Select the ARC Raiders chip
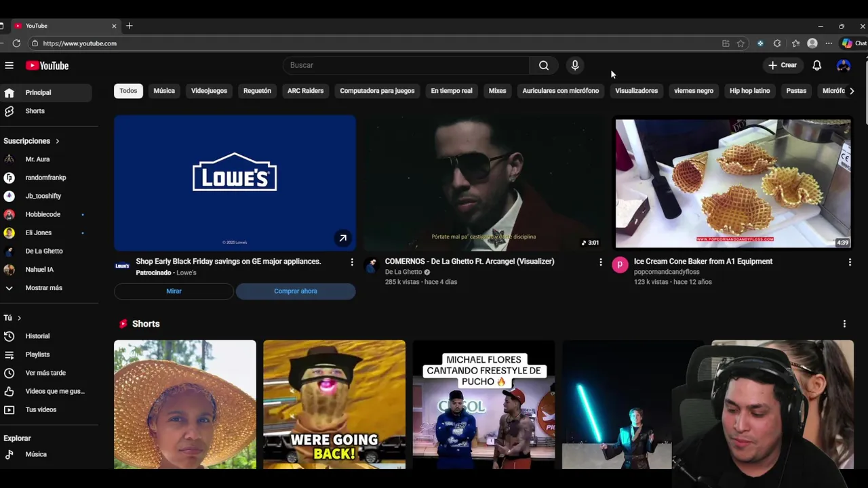Screen dimensions: 868x488 [305, 91]
